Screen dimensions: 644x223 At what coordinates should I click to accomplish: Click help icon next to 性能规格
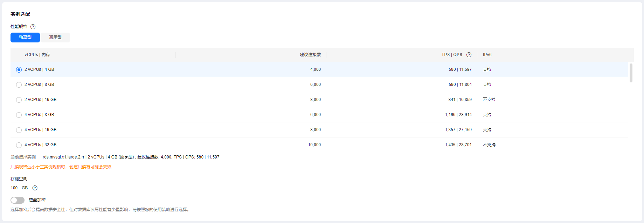point(33,27)
